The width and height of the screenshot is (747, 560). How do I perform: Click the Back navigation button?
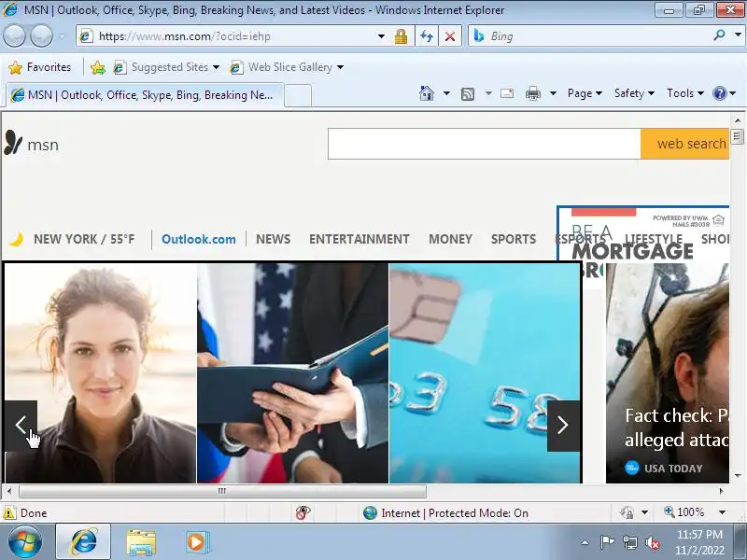coord(14,35)
